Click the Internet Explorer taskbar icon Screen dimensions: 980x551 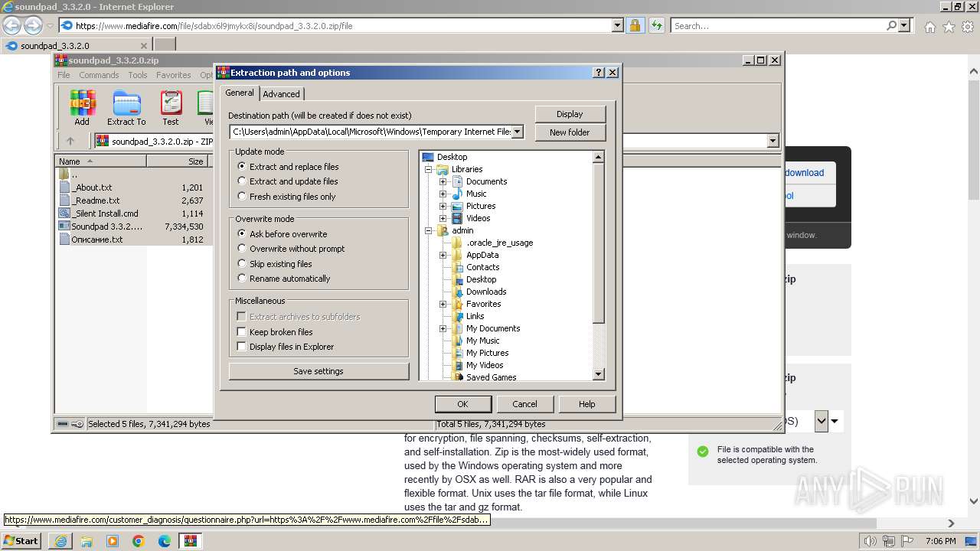60,541
